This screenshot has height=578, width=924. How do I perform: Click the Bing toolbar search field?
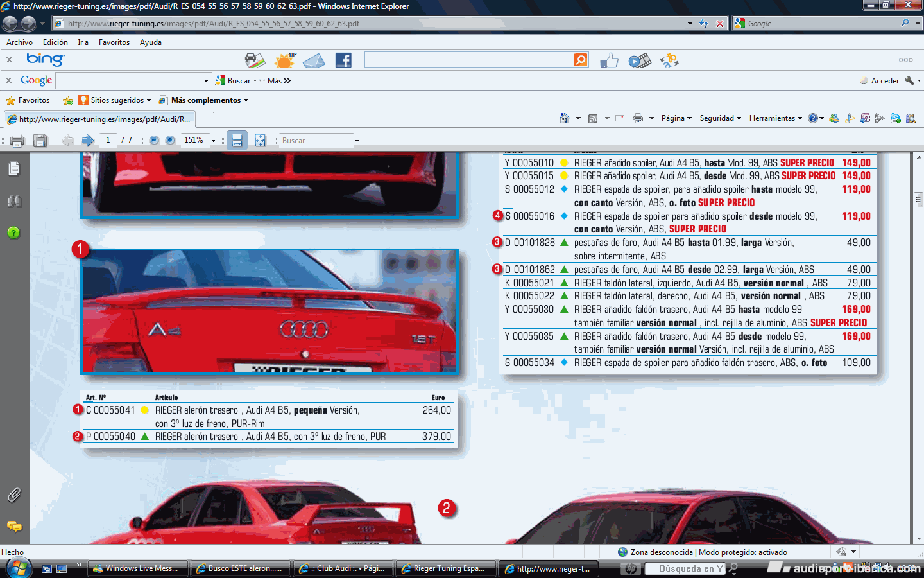click(468, 60)
